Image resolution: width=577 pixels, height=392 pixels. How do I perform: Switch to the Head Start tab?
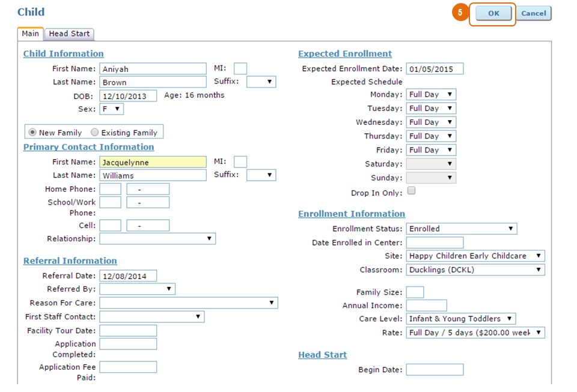click(x=70, y=34)
